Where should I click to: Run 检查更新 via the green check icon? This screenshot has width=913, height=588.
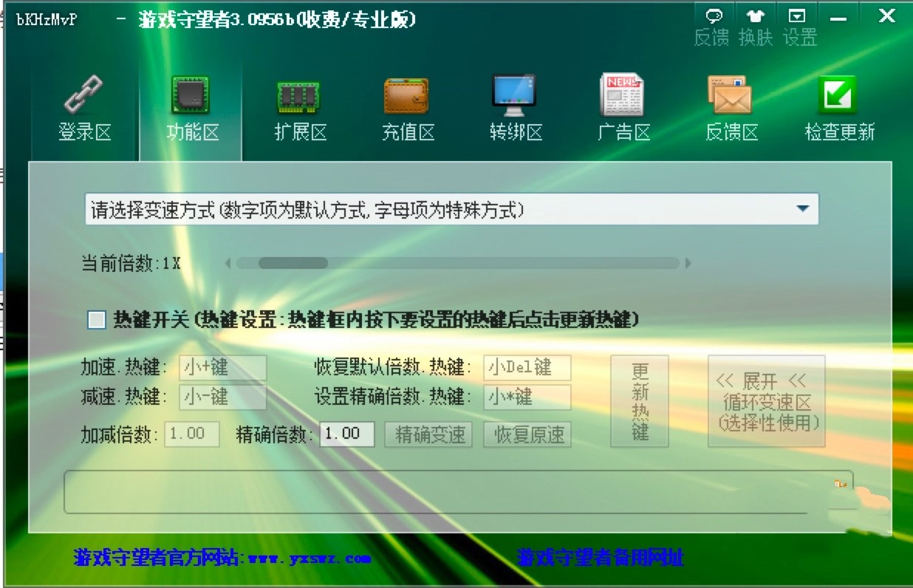(838, 95)
